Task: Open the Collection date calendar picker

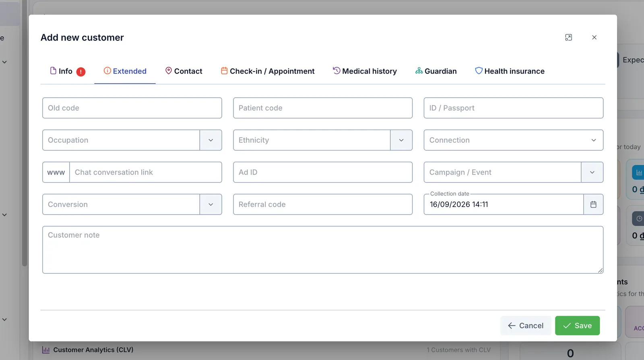Action: (x=593, y=204)
